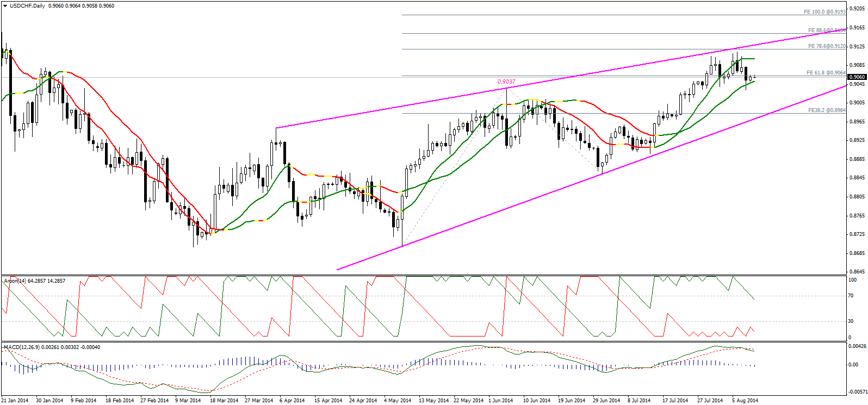Click the 27 Jul 2014 date label
The width and height of the screenshot is (868, 405).
[x=710, y=401]
